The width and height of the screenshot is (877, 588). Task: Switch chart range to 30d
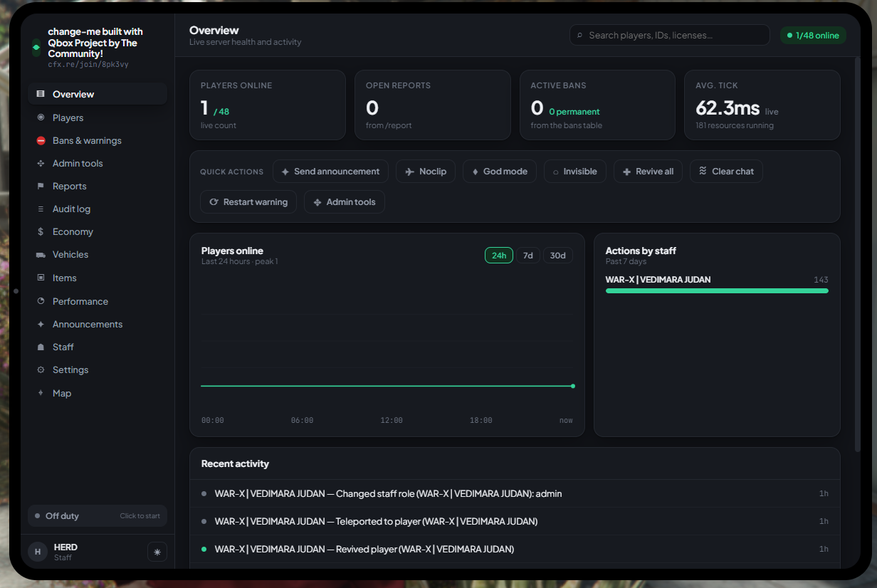click(558, 256)
